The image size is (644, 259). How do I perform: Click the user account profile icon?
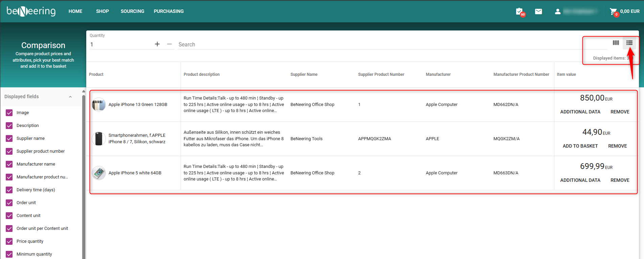coord(558,12)
